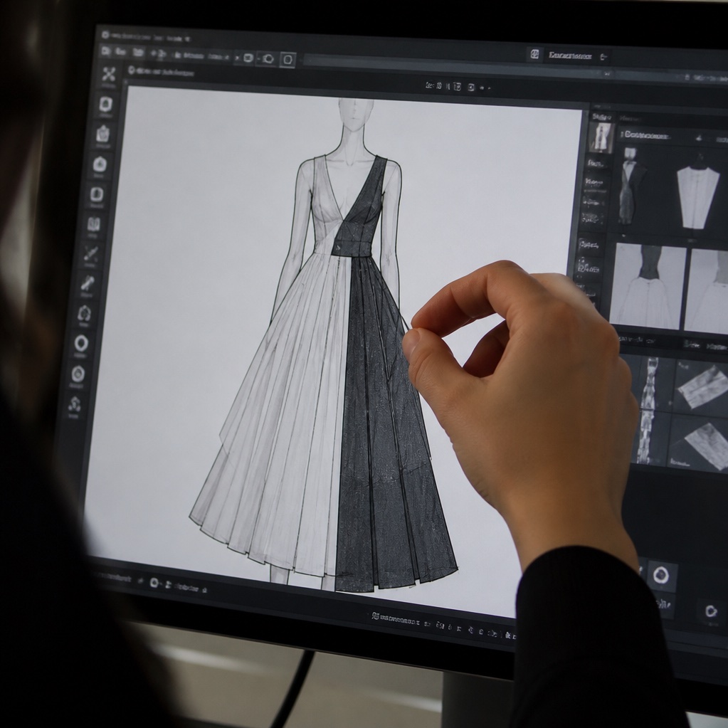Click the plus-arrow icon in the top toolbar
This screenshot has width=728, height=728.
click(x=157, y=54)
